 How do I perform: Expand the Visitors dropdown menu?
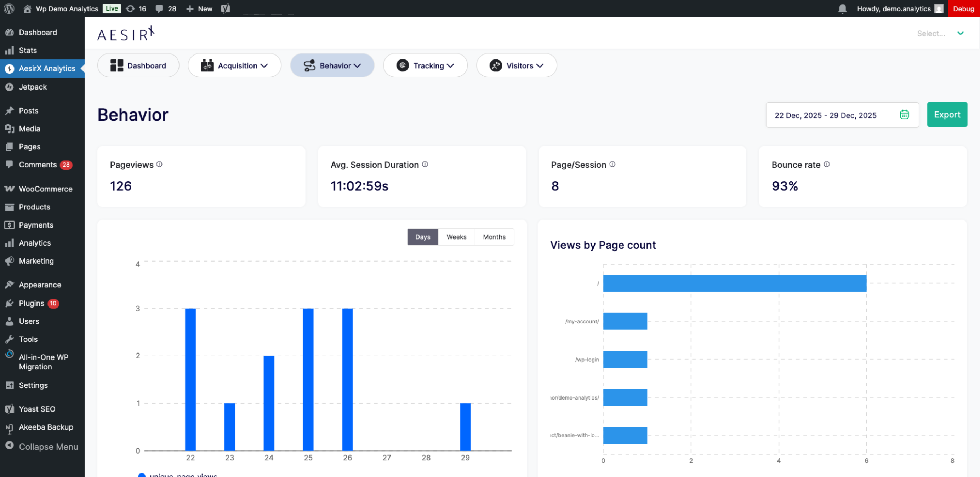click(x=516, y=65)
